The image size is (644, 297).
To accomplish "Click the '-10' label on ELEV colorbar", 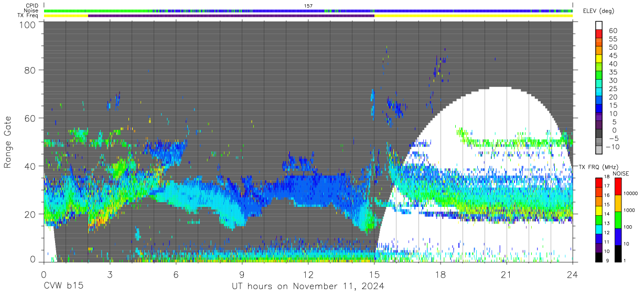I will [x=611, y=147].
